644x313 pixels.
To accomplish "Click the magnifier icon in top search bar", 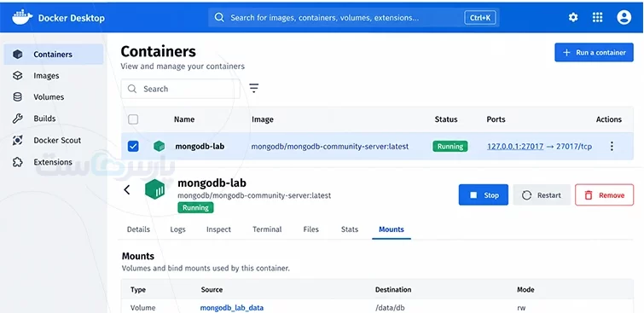I will (220, 18).
